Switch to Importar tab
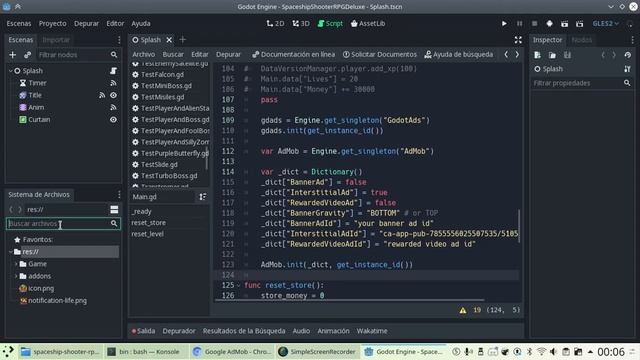 (56, 40)
